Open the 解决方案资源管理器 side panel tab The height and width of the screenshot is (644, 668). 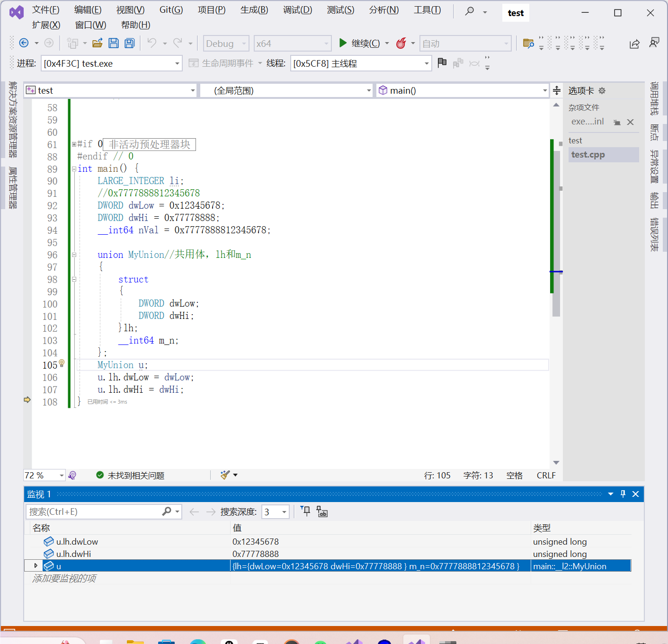(13, 119)
